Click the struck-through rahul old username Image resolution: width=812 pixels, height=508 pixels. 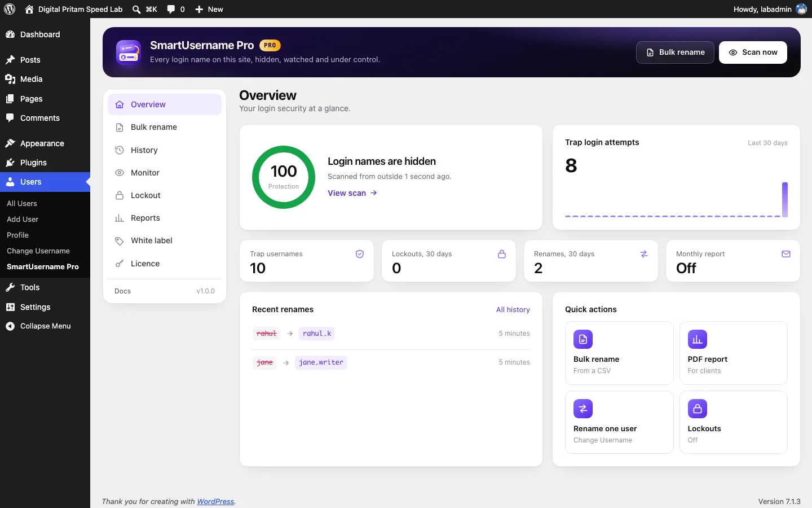point(267,334)
